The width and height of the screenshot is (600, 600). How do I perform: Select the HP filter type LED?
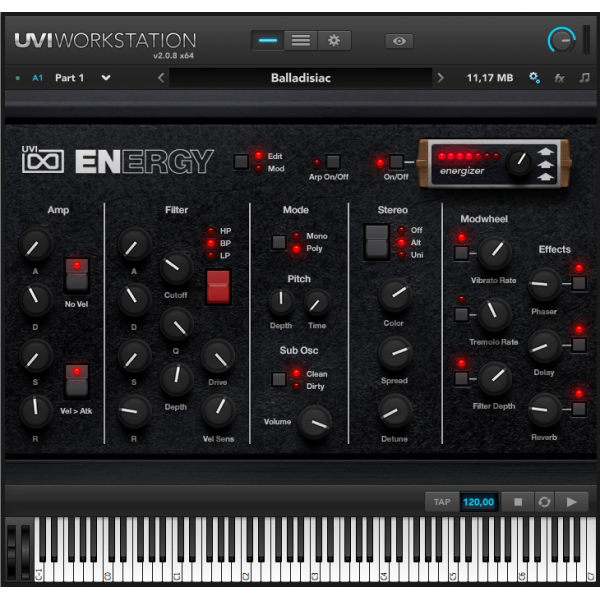[211, 231]
